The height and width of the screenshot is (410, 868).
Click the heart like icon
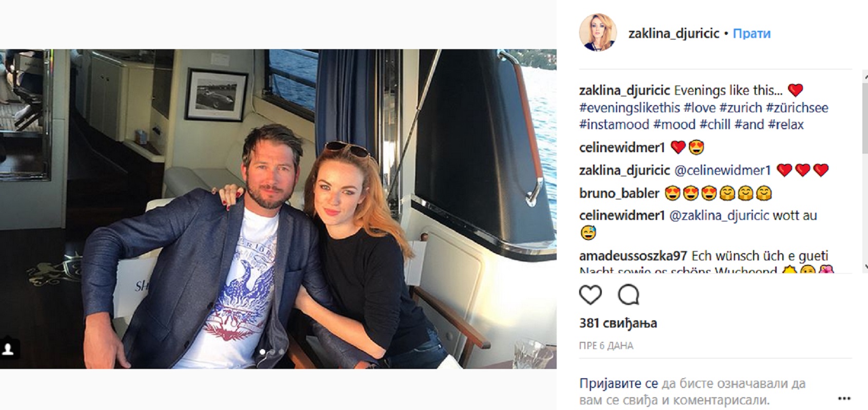pyautogui.click(x=590, y=295)
